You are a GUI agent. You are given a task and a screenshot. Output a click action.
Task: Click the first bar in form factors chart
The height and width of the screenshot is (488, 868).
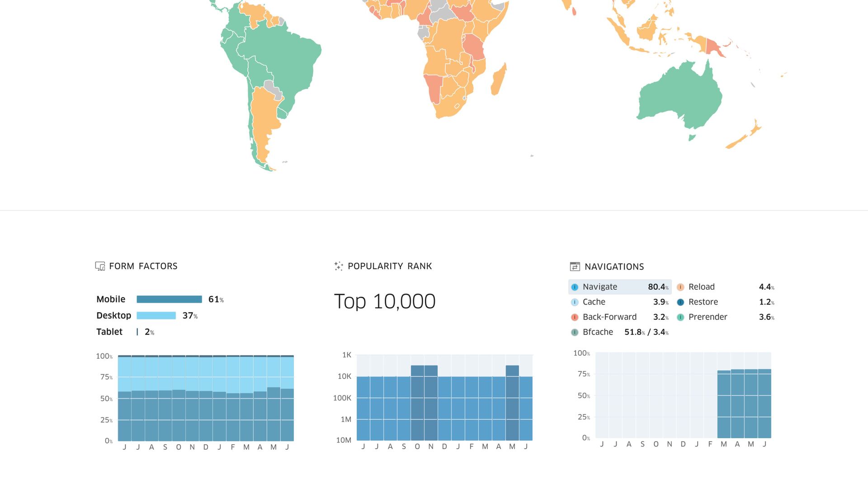(x=124, y=398)
